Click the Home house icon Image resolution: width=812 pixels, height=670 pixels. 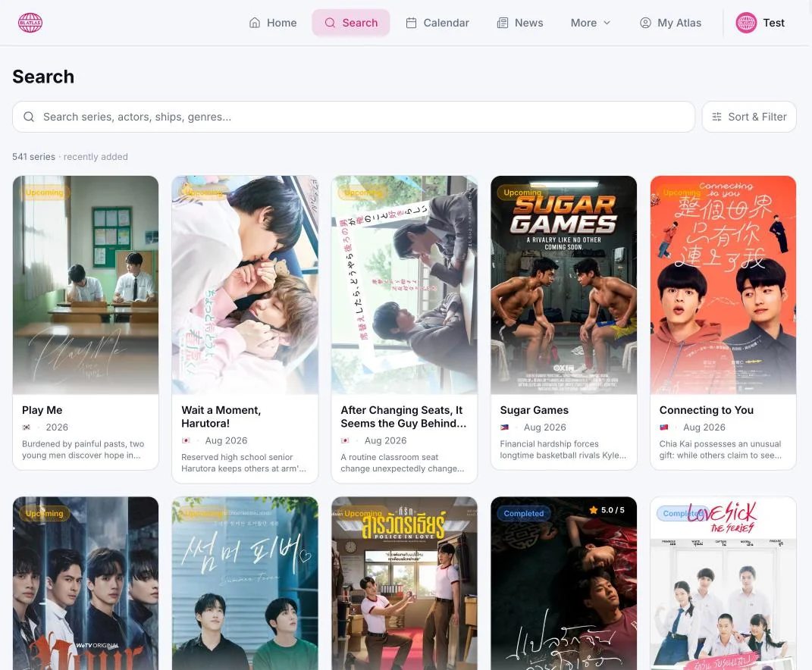254,23
